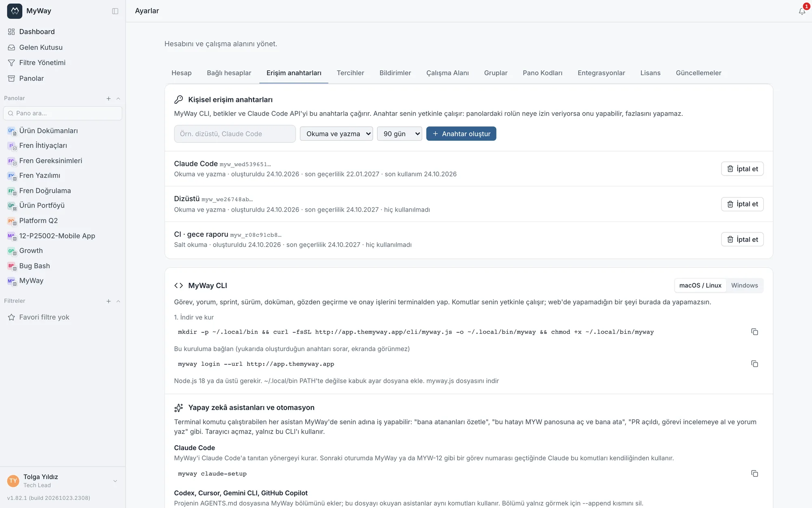The width and height of the screenshot is (812, 508).
Task: Revoke the CI · gece raporu key
Action: tap(742, 239)
